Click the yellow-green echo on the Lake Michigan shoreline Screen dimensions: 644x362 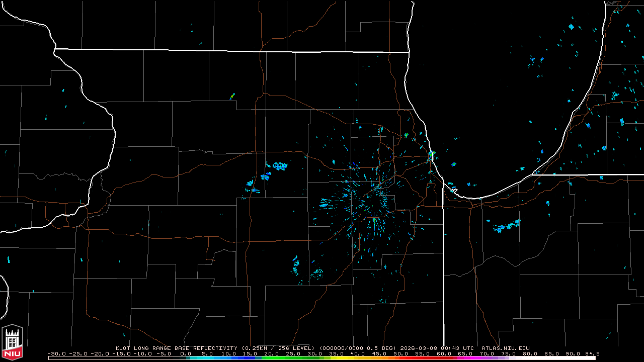click(432, 153)
